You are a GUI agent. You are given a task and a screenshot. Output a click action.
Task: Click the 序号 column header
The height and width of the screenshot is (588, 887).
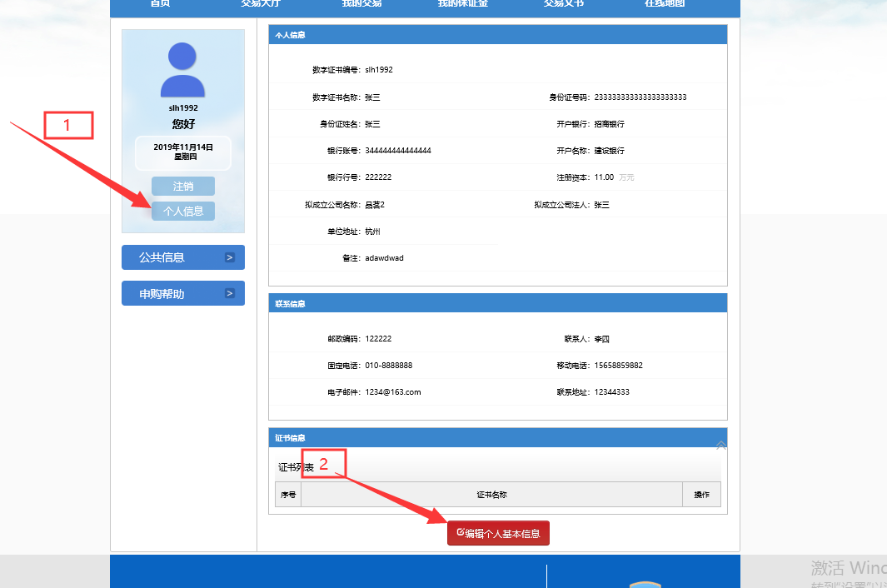tap(288, 495)
